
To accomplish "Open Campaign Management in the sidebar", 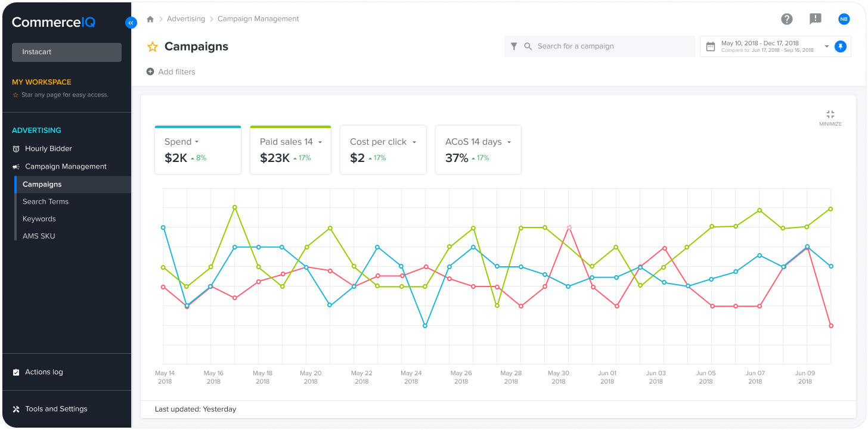I will 66,167.
